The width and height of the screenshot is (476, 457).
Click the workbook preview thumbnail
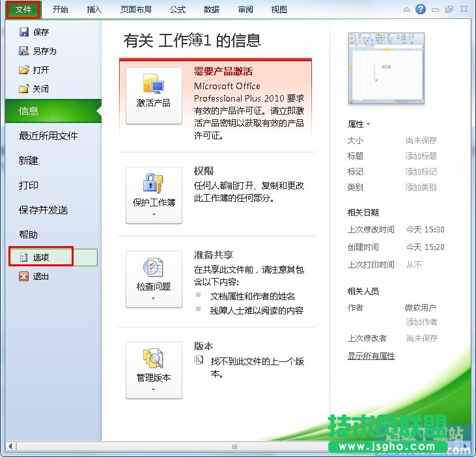coord(386,68)
